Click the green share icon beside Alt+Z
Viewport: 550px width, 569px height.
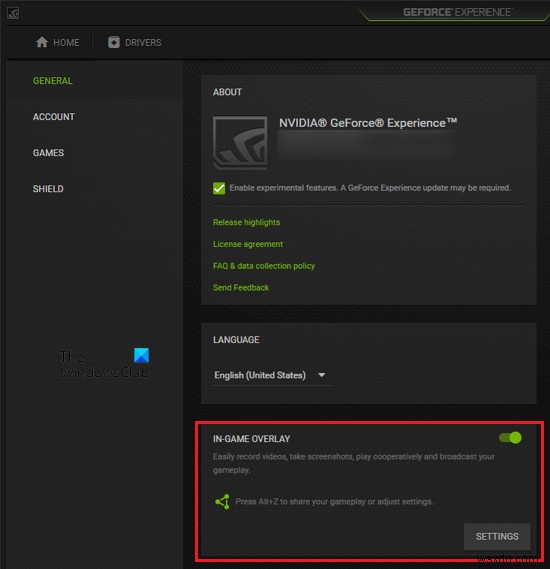tap(222, 502)
